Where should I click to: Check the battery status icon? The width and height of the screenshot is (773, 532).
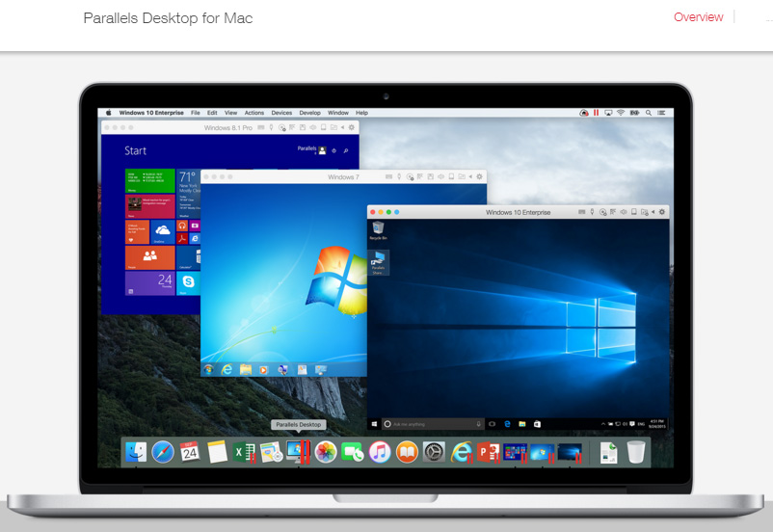634,113
